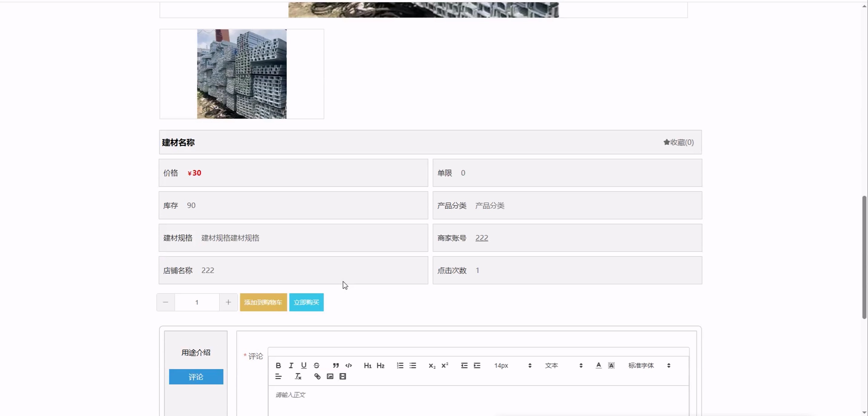Apply Heading 2 style
Image resolution: width=868 pixels, height=416 pixels.
click(x=380, y=366)
